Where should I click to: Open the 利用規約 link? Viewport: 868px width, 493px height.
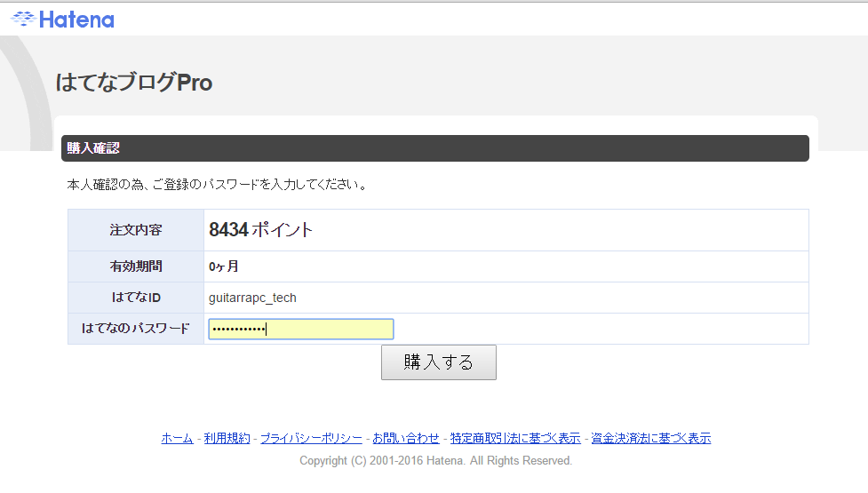coord(227,438)
